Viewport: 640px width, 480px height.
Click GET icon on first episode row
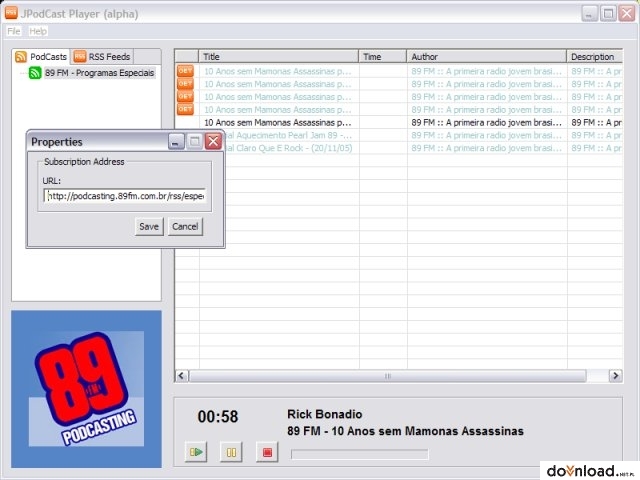[185, 71]
